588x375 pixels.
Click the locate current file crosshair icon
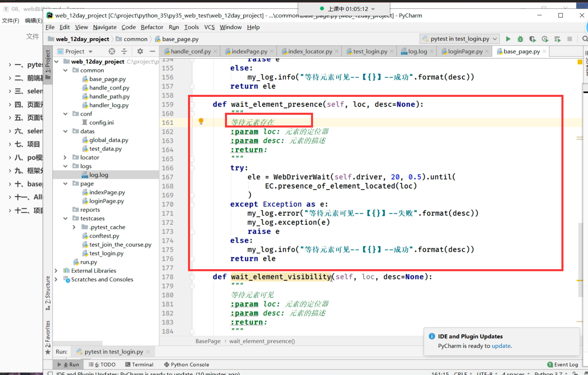pyautogui.click(x=112, y=51)
